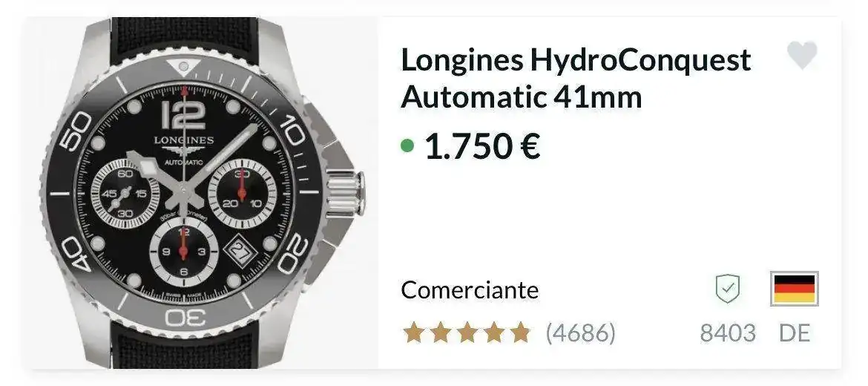Open the Longines HydroConquest Automatic 41mm listing
868x386 pixels.
(576, 78)
